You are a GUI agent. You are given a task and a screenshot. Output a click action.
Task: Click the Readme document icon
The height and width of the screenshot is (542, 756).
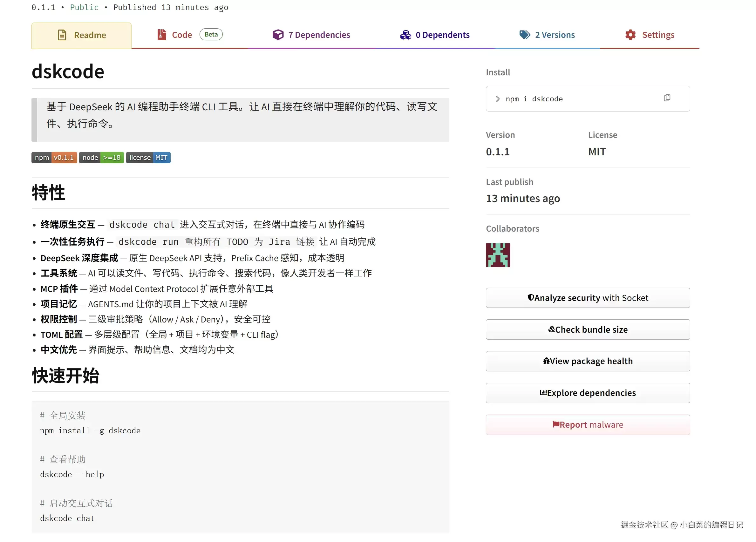tap(62, 35)
